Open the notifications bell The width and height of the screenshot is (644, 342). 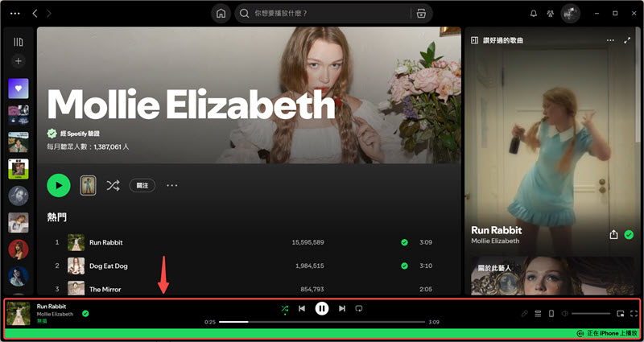[x=534, y=14]
